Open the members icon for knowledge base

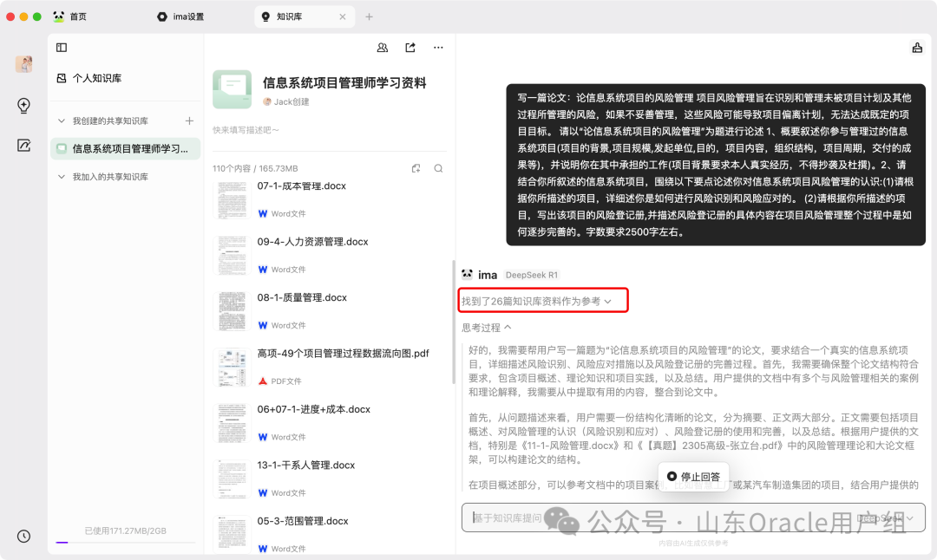[x=383, y=48]
